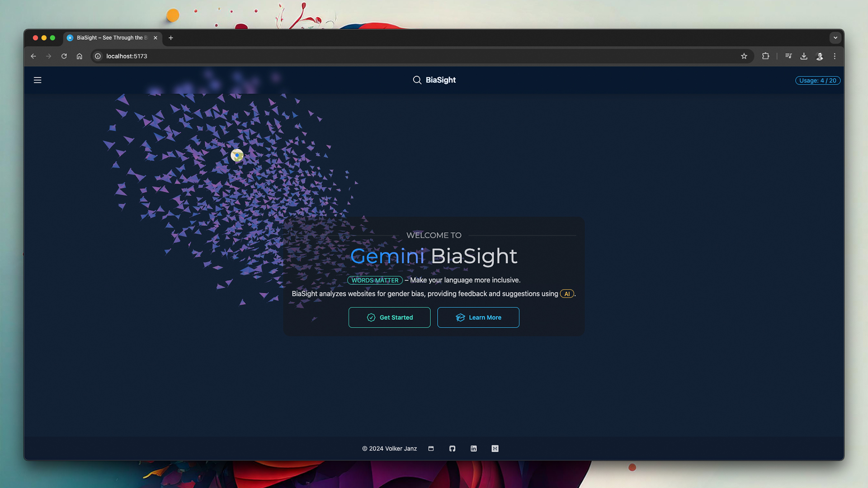Open the browser downloads icon
This screenshot has height=488, width=868.
(804, 56)
